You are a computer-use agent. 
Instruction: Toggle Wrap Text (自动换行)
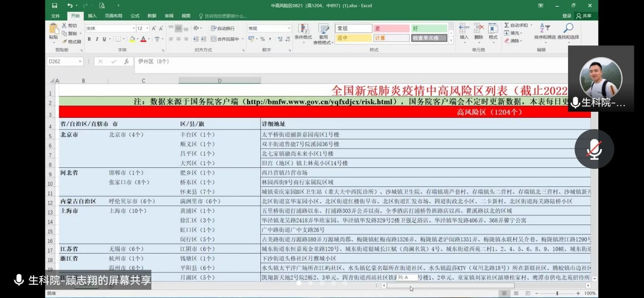tap(223, 29)
